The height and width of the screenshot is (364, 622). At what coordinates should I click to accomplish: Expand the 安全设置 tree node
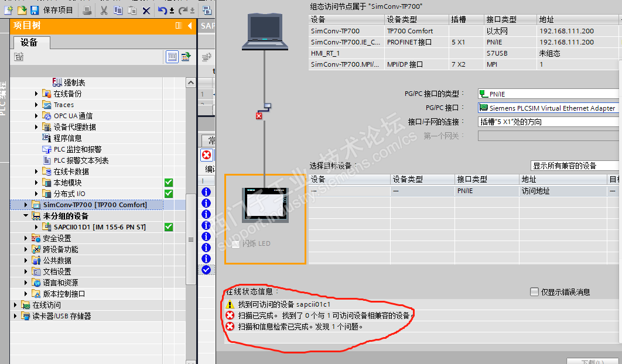(x=26, y=238)
